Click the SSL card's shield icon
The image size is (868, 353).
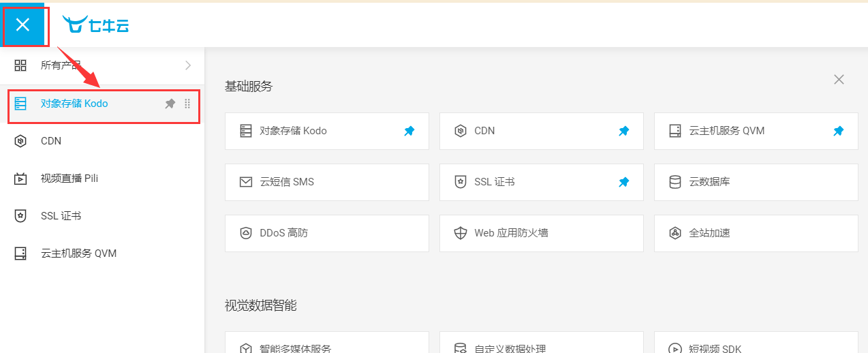point(461,182)
